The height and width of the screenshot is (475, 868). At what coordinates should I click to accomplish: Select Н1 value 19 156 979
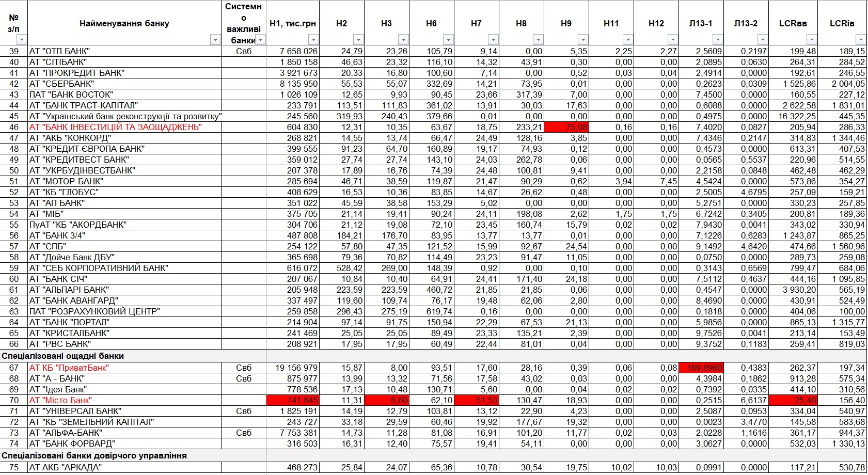pos(296,368)
